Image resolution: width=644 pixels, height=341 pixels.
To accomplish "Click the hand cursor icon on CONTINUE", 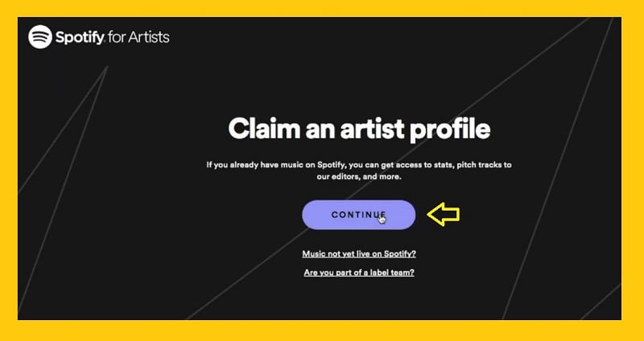I will [382, 218].
